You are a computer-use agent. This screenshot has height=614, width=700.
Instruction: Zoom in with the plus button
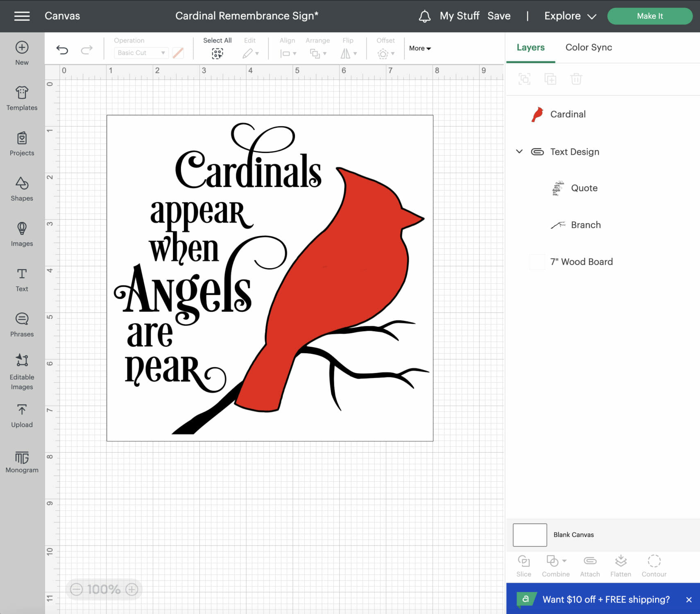131,589
